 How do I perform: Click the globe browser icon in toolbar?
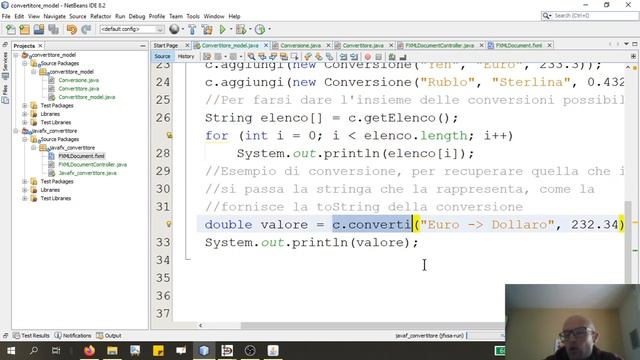(174, 29)
